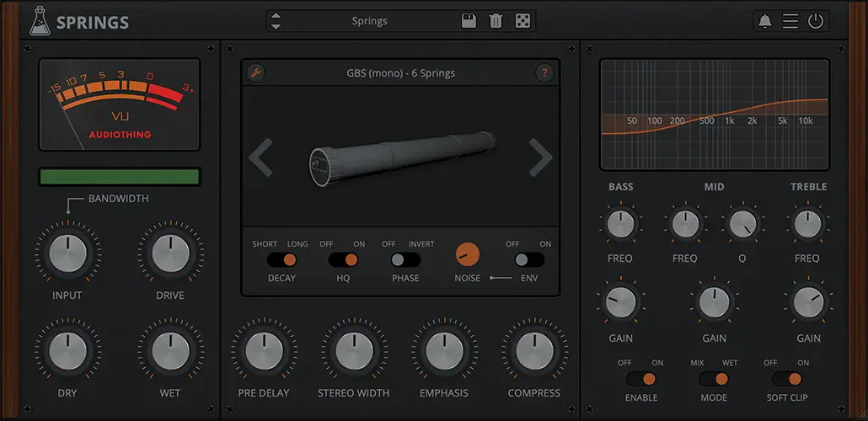Delete the preset using the trash icon
The image size is (868, 421).
coord(496,21)
